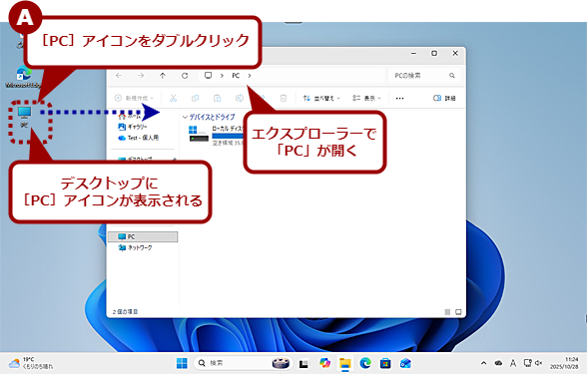Maximize the Explorer window

[x=434, y=54]
